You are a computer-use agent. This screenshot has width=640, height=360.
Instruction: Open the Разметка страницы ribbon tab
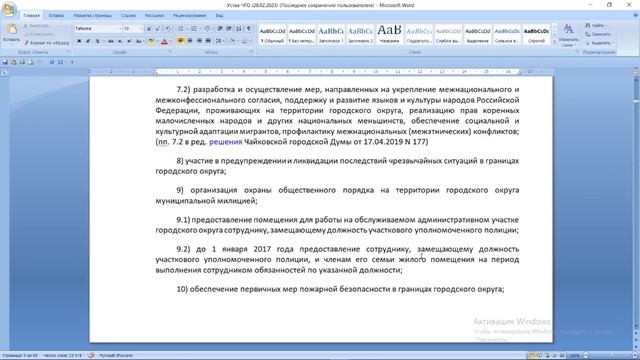93,16
